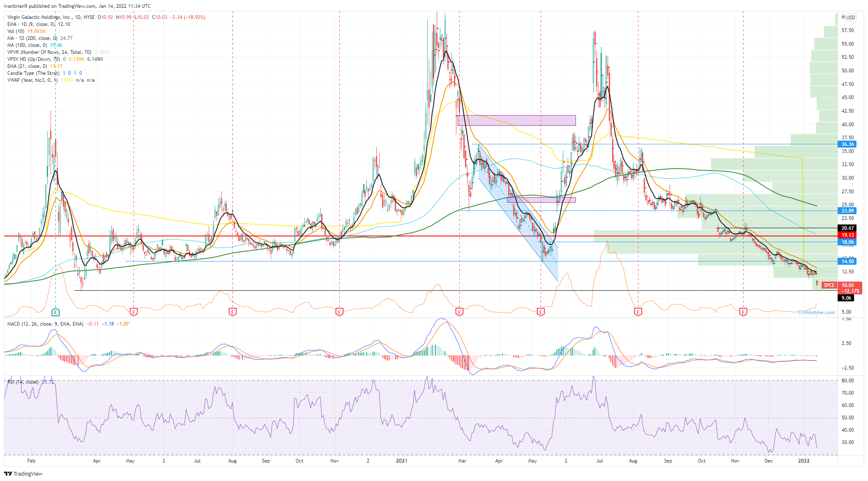Select the earnings marker near Aug 2021
This screenshot has height=481, width=868.
pyautogui.click(x=638, y=312)
